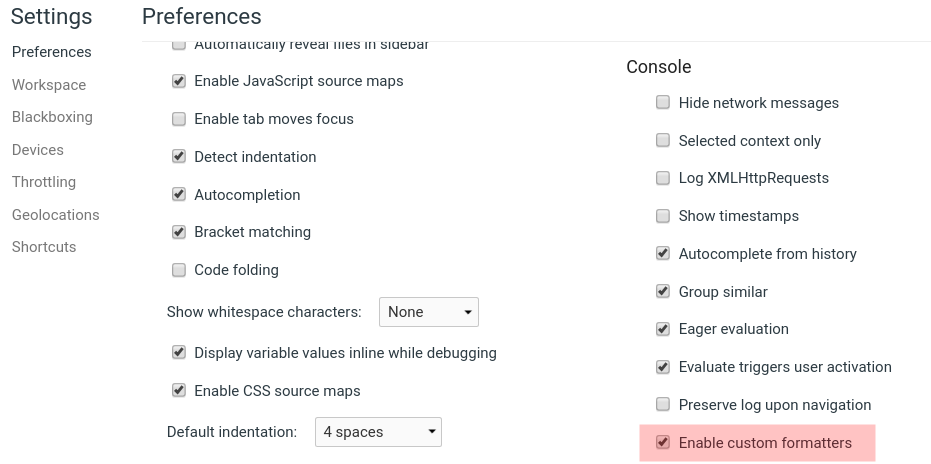Open the Workspace settings tab
The width and height of the screenshot is (931, 464).
pyautogui.click(x=49, y=85)
